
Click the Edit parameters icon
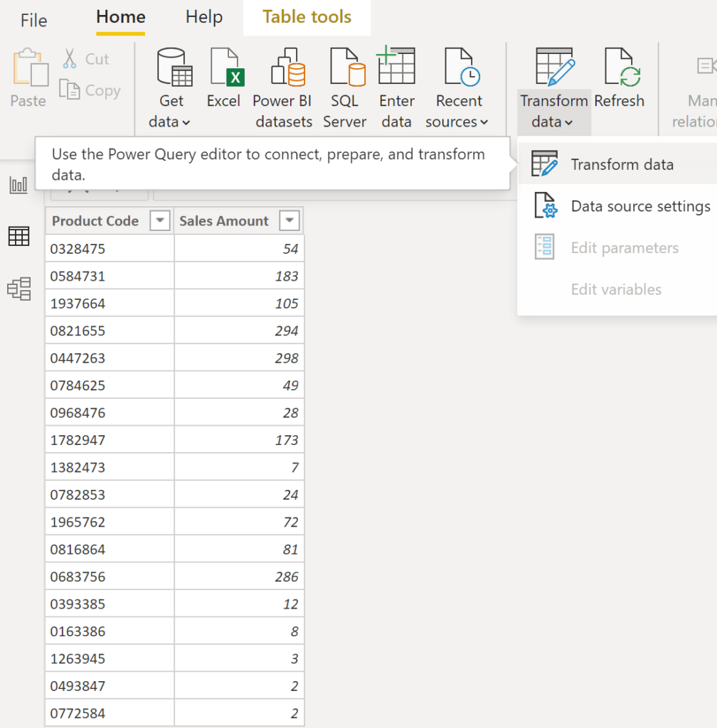(x=544, y=247)
